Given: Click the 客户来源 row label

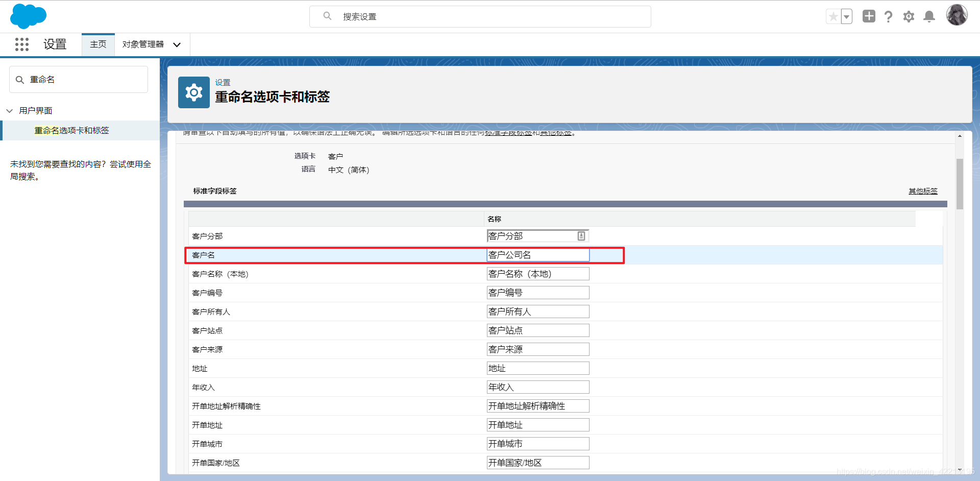Looking at the screenshot, I should (207, 349).
